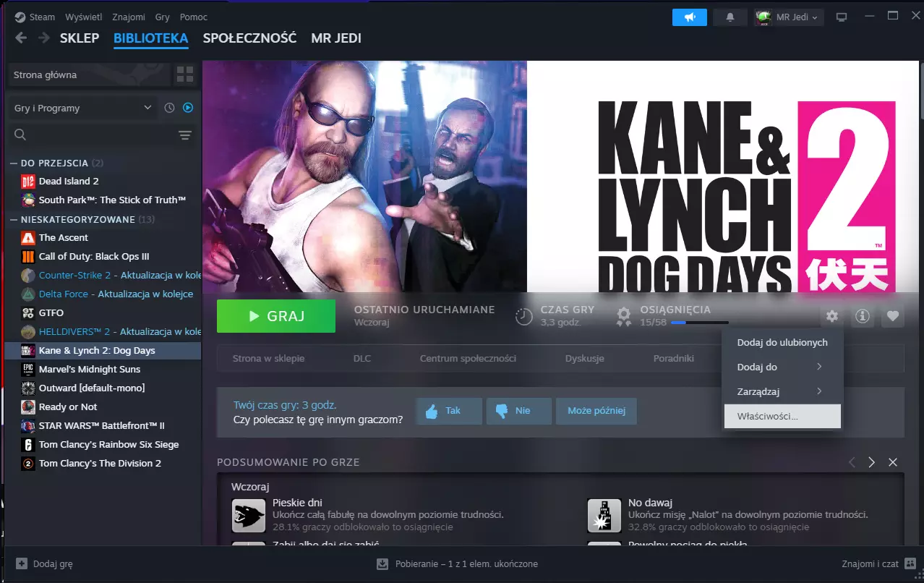Choose Dodaj do ulubionych
Screen dimensions: 924x583
[782, 342]
